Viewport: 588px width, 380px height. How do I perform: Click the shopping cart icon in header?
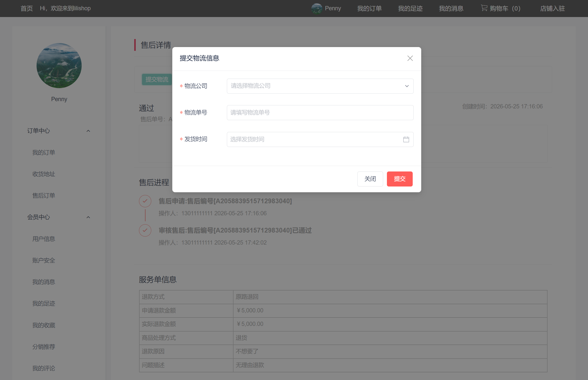[x=484, y=8]
